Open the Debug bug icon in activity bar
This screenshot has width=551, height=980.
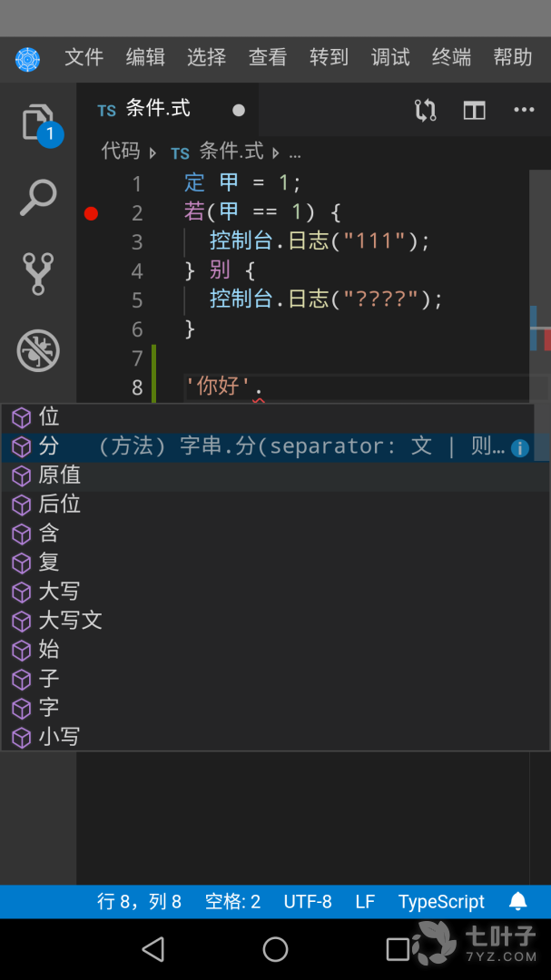pos(38,350)
